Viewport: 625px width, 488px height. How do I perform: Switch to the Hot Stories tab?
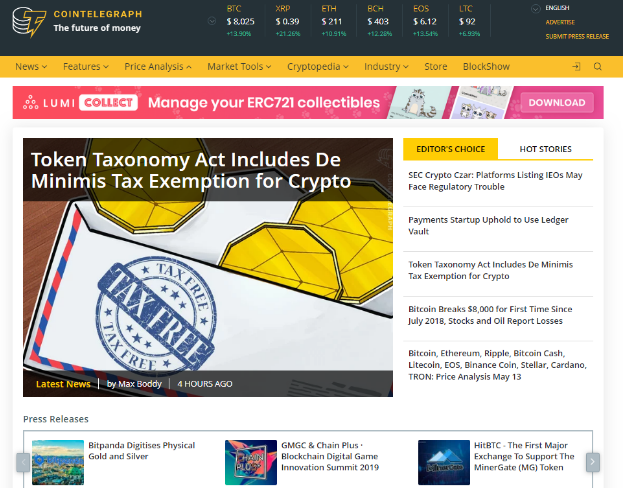[545, 149]
